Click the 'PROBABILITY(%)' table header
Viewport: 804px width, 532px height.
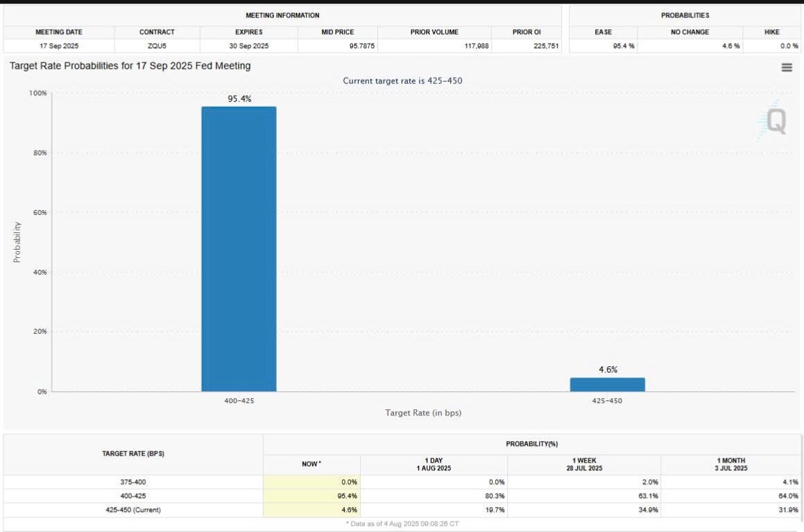532,444
